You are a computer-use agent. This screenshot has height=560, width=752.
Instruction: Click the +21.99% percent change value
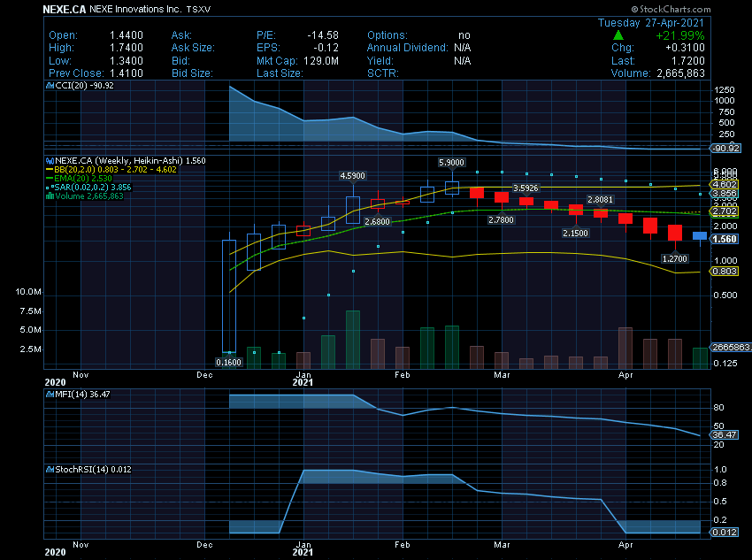click(x=680, y=35)
